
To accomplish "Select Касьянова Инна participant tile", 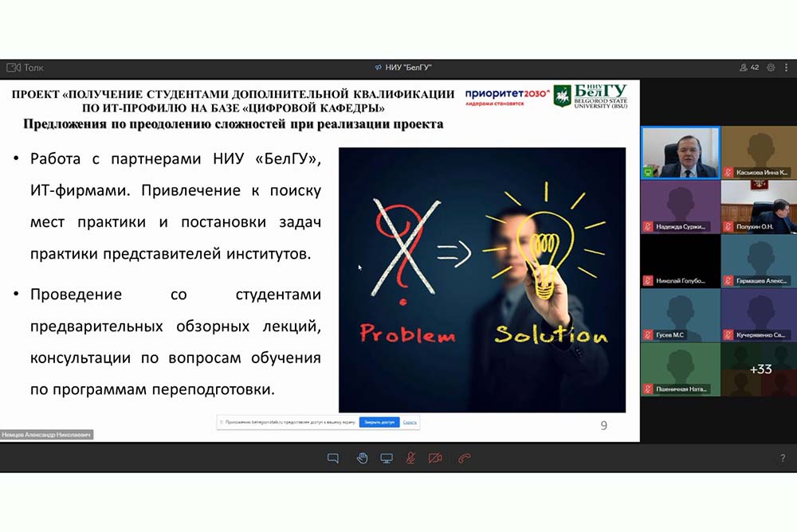I will 759,152.
